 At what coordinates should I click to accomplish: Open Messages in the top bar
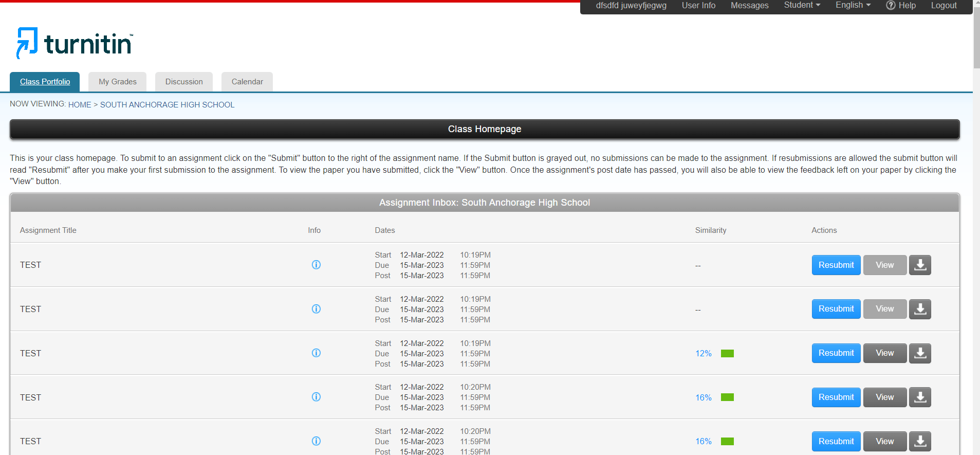(x=750, y=5)
